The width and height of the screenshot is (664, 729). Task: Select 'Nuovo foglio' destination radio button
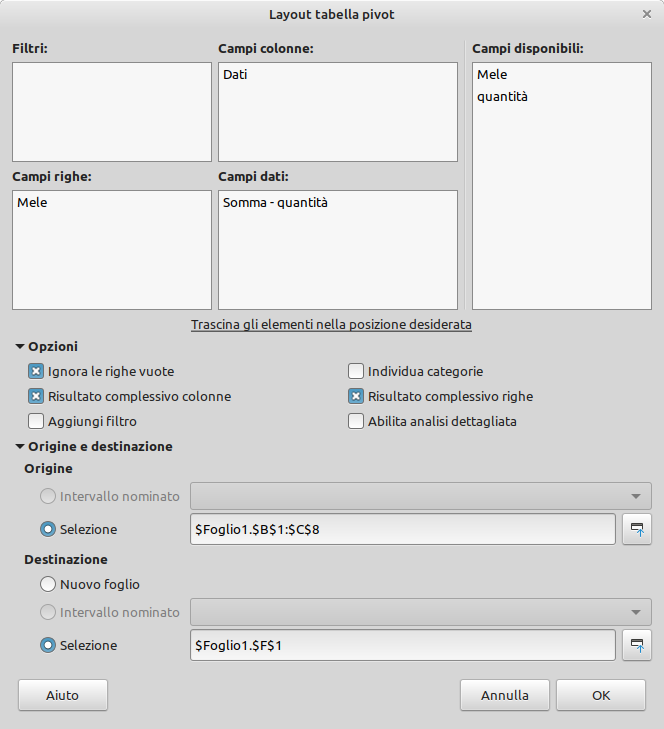coord(47,583)
